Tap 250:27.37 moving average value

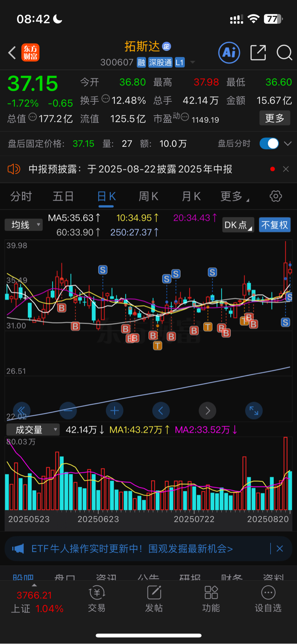click(x=135, y=232)
